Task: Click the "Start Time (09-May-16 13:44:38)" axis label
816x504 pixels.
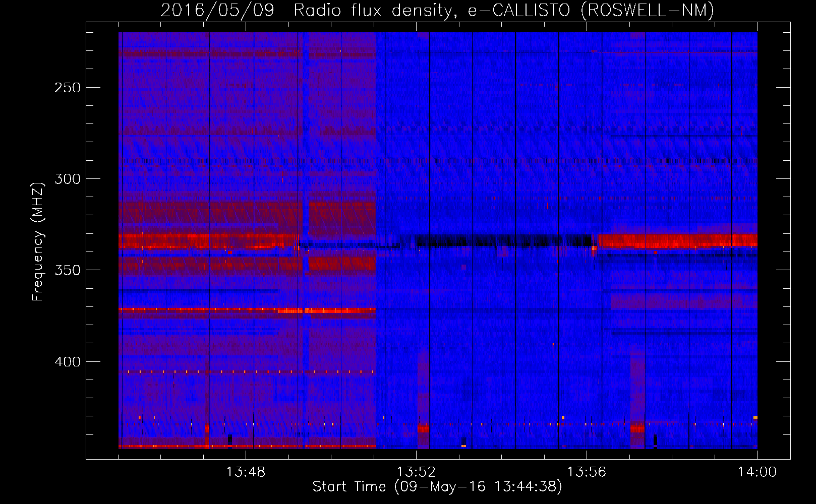Action: [x=437, y=487]
